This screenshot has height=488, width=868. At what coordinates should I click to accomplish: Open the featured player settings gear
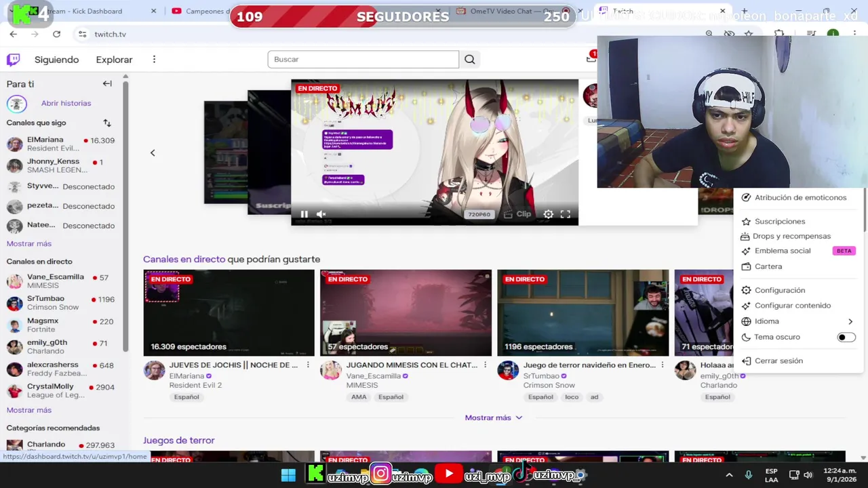tap(548, 214)
